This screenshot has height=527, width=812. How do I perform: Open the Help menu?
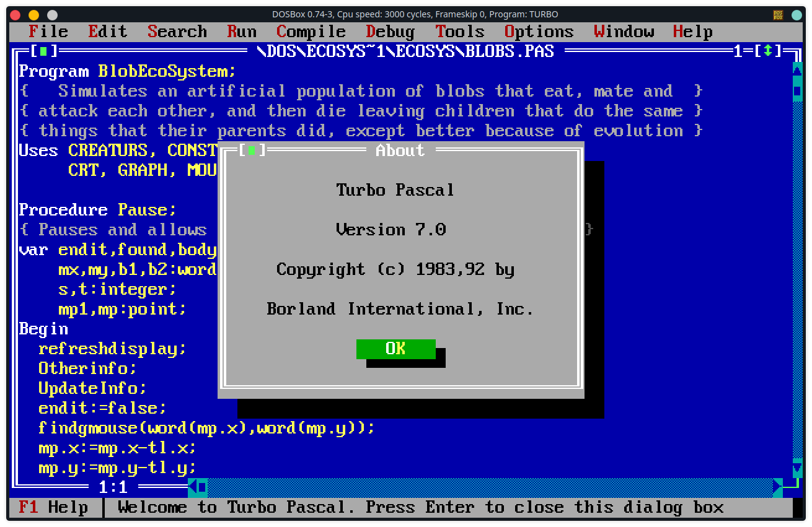coord(693,32)
